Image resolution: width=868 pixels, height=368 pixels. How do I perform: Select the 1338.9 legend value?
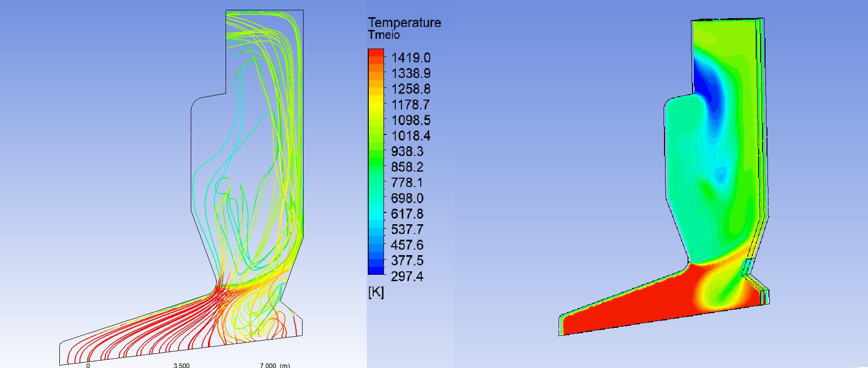(411, 74)
